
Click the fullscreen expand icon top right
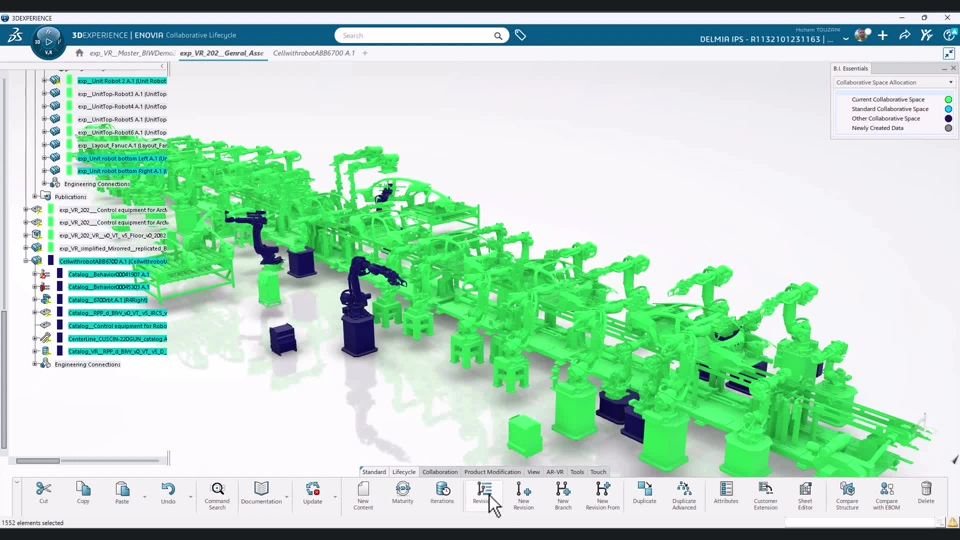pyautogui.click(x=949, y=53)
